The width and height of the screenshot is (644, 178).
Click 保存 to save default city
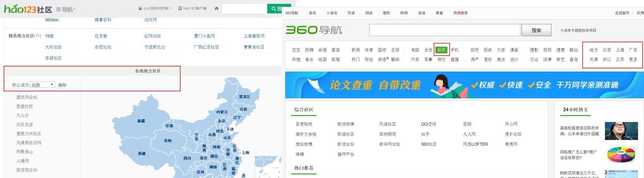[62, 85]
